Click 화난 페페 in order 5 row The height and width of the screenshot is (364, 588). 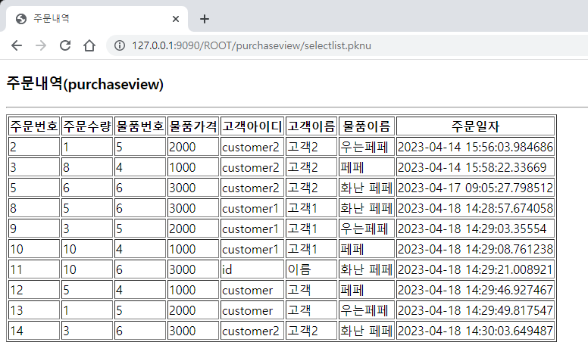point(367,188)
